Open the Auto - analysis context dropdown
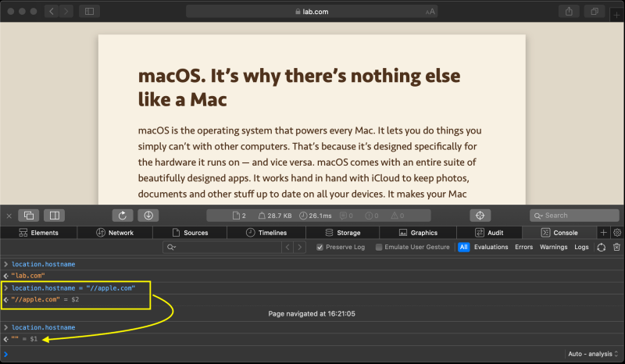The width and height of the screenshot is (625, 364). [x=593, y=354]
